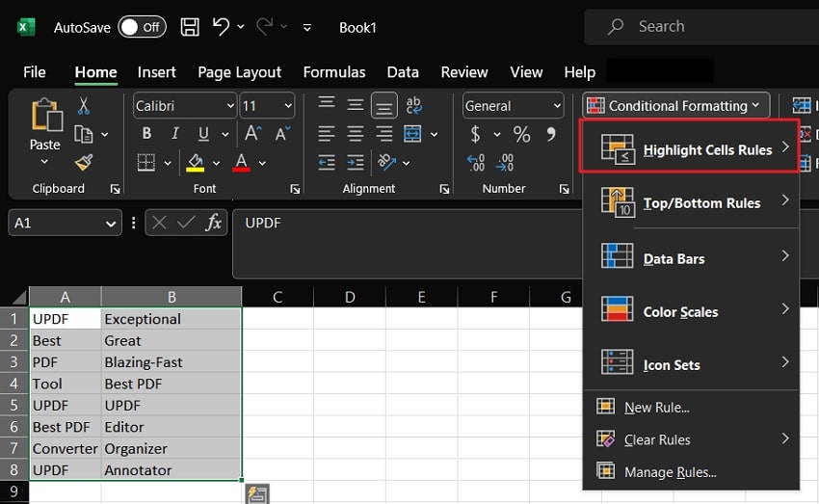Screen dimensions: 819x504
Task: Click the Insert Function fx icon
Action: (214, 223)
